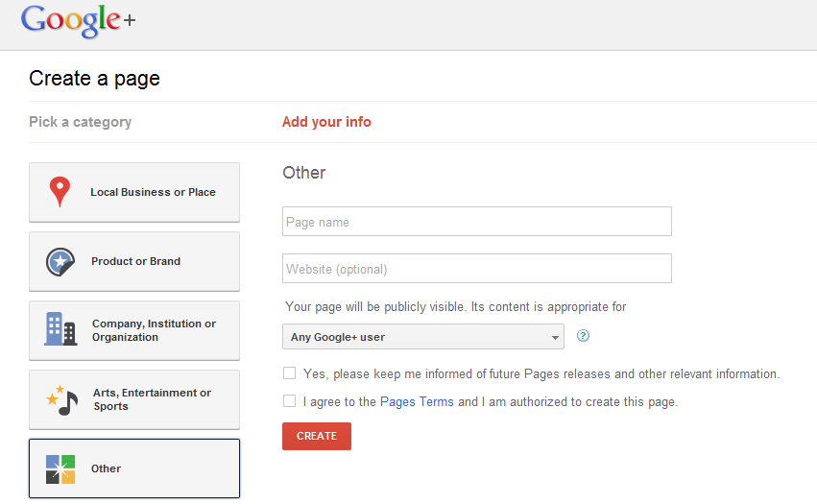The width and height of the screenshot is (817, 504).
Task: Click into the Page name field
Action: 477,222
